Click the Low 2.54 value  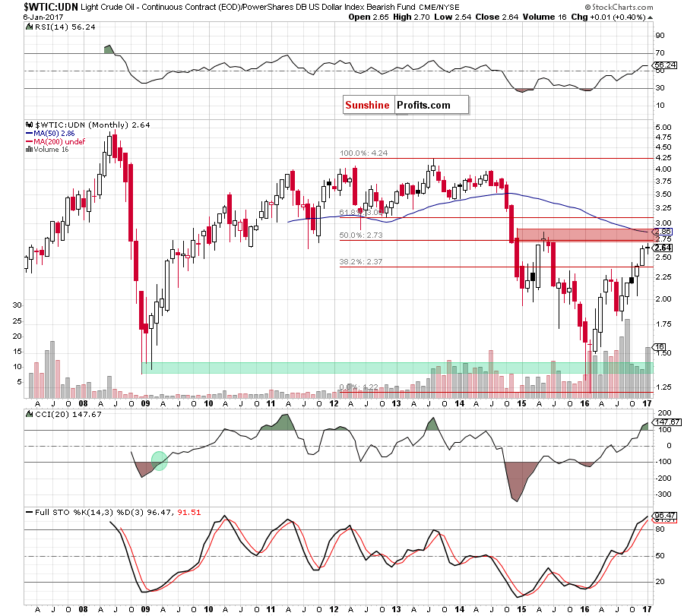click(x=453, y=17)
